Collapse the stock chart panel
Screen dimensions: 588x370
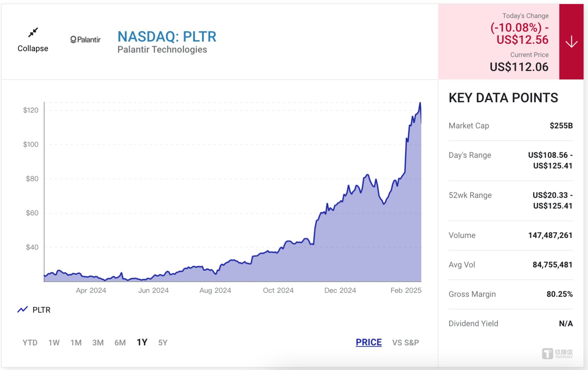[33, 48]
